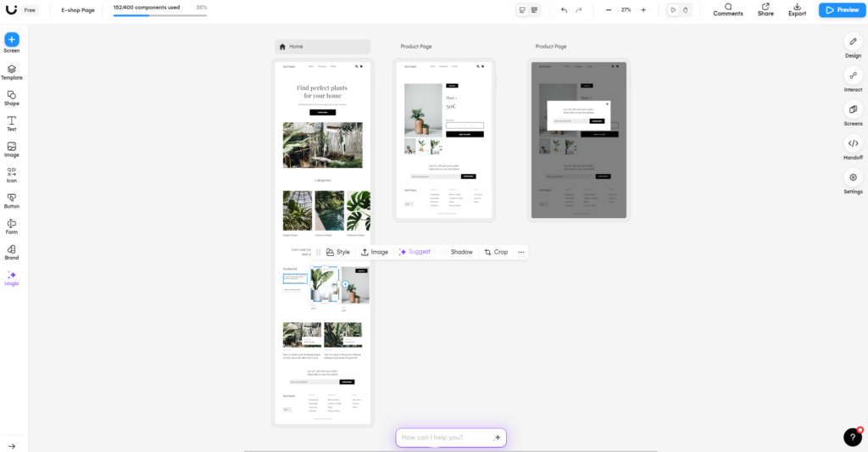
Task: Toggle the Shadow option in floating toolbar
Action: click(456, 252)
